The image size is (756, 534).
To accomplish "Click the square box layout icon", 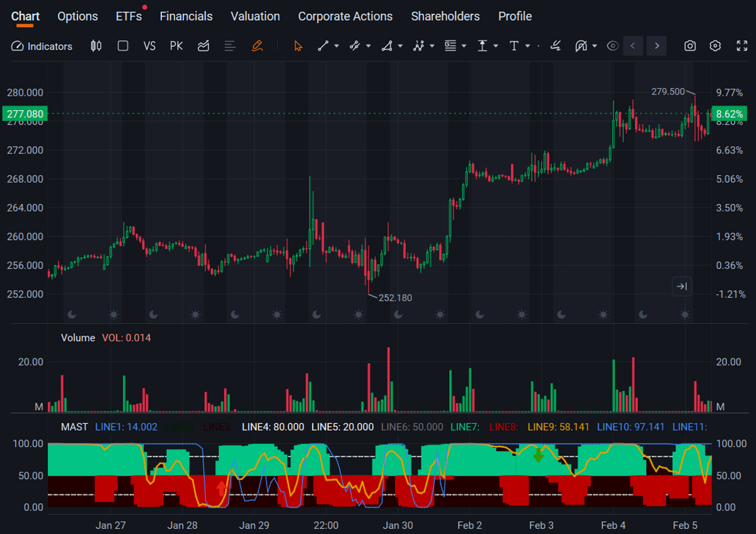I will tap(123, 46).
